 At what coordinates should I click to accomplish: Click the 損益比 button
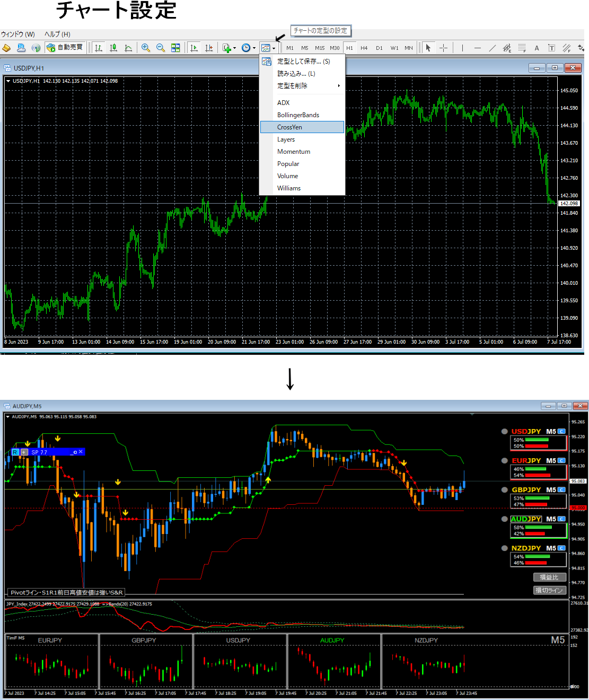[549, 577]
